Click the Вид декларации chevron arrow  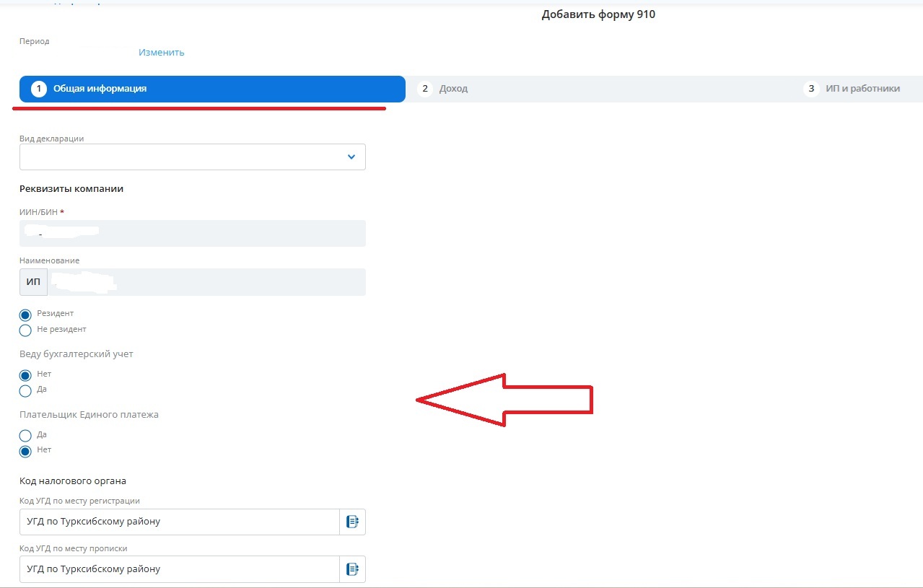[x=351, y=157]
